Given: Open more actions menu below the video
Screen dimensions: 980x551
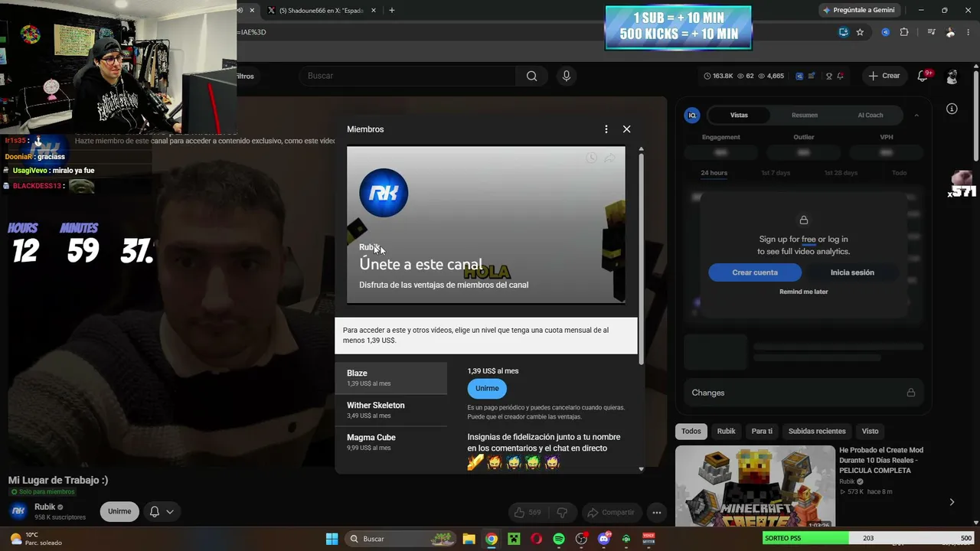Looking at the screenshot, I should click(x=656, y=512).
